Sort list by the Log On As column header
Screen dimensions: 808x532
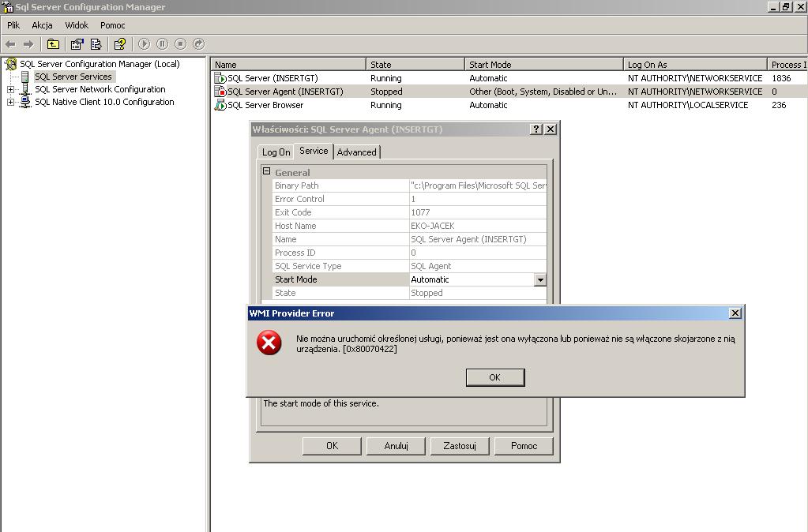pyautogui.click(x=695, y=65)
